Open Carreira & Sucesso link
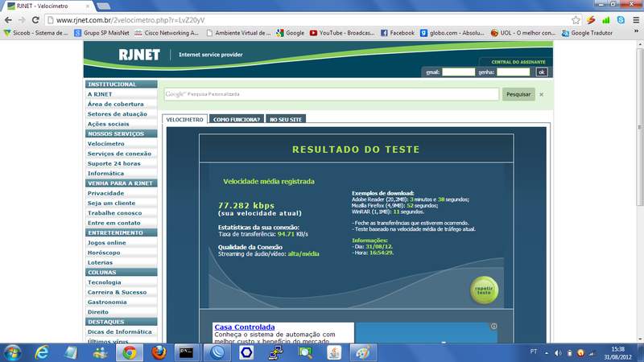The image size is (644, 362). pos(117,292)
